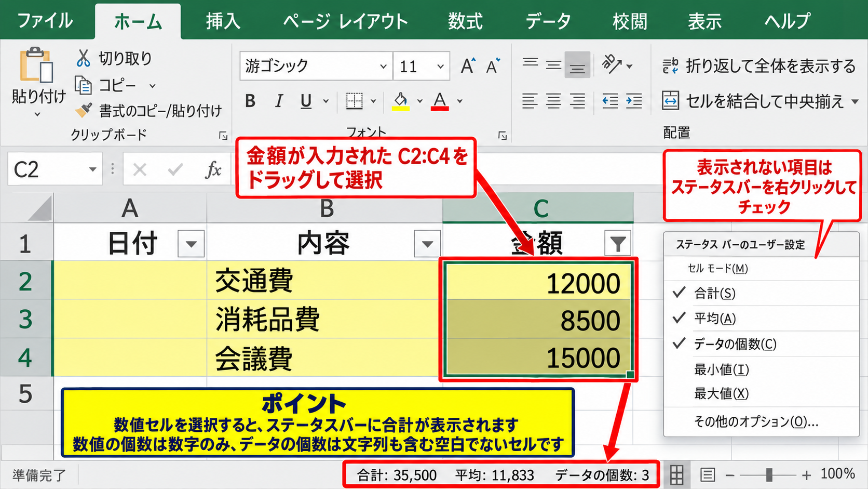
Task: Click the text orientation icon
Action: click(x=612, y=64)
